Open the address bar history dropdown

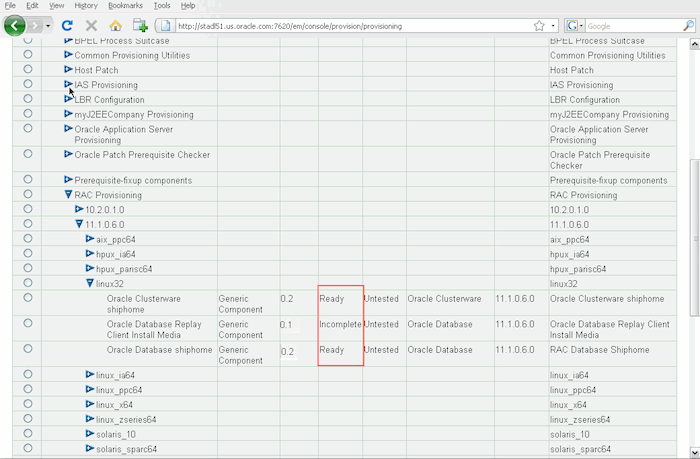[x=553, y=26]
